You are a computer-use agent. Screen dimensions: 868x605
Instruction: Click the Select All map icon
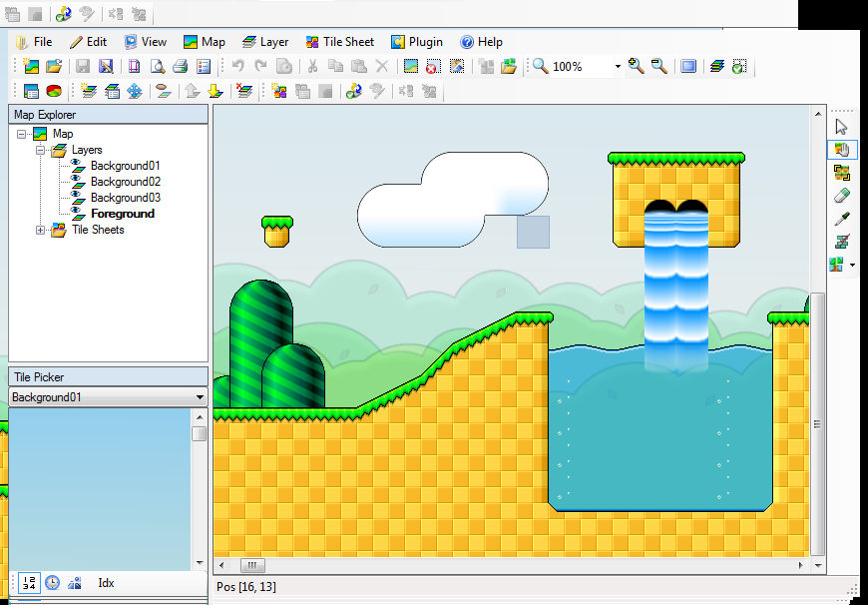point(411,67)
